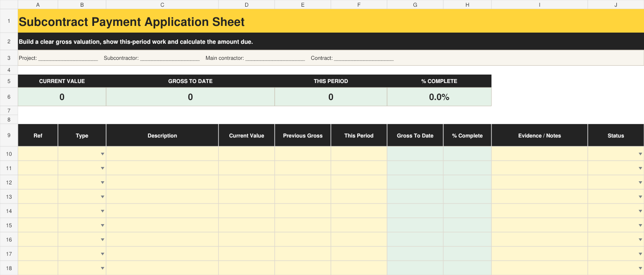The height and width of the screenshot is (275, 644).
Task: Click the CURRENT VALUE summary header
Action: click(x=62, y=81)
